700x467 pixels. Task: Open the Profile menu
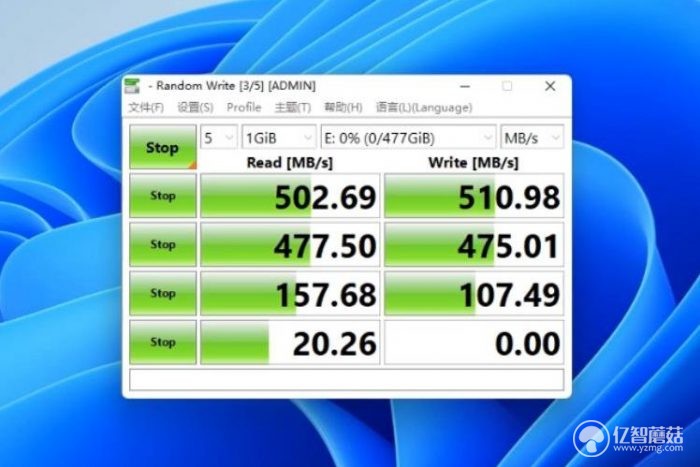pyautogui.click(x=244, y=108)
